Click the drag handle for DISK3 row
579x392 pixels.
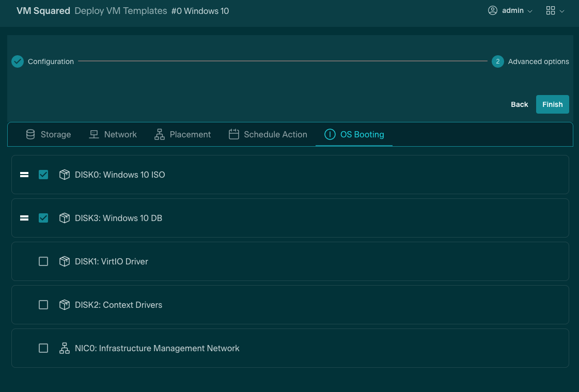(24, 218)
